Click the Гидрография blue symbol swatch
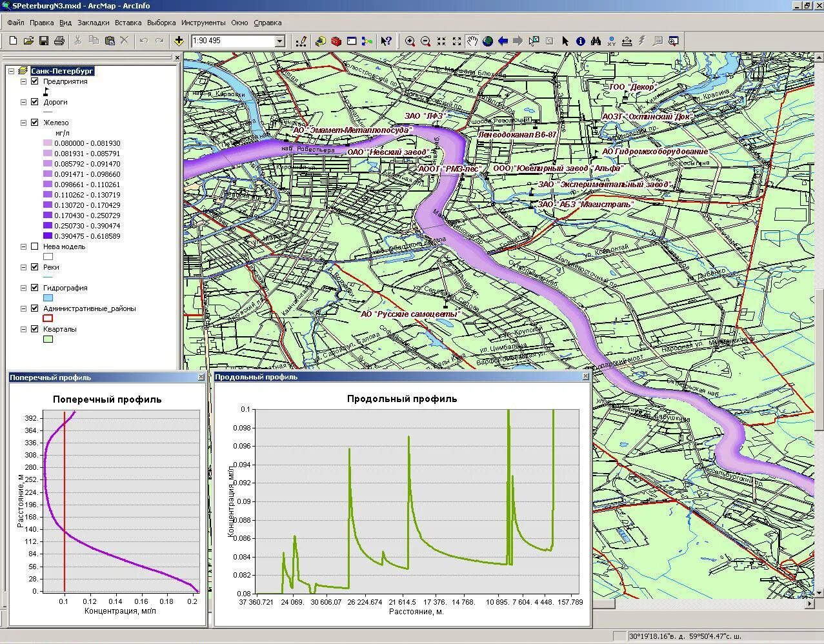Viewport: 824px width, 644px height. [x=48, y=298]
